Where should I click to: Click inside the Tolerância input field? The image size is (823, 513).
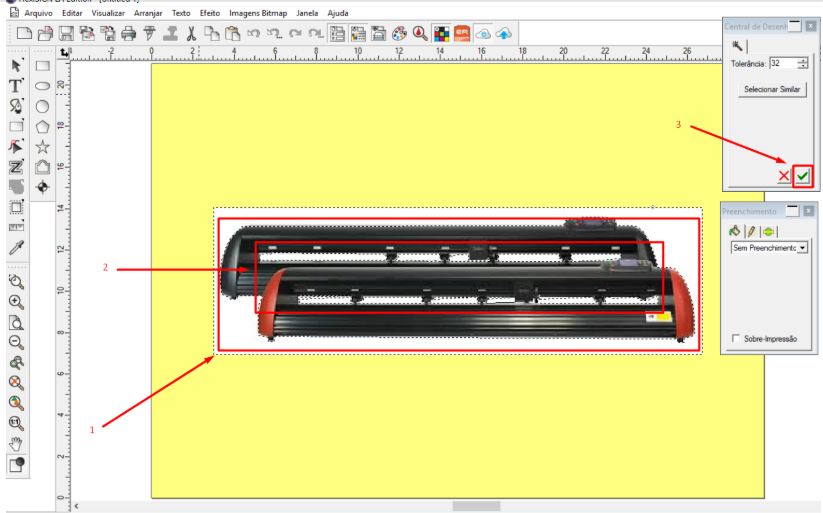click(781, 63)
